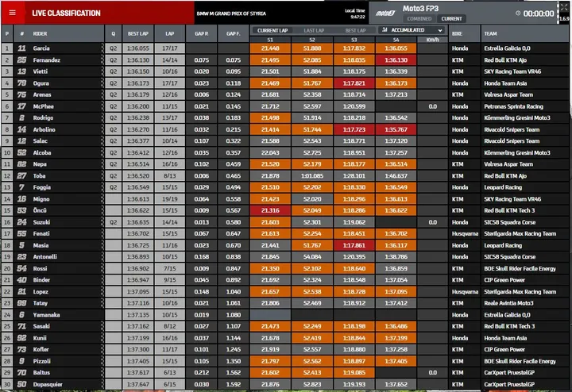Sort by GAP P. column header
Image resolution: width=572 pixels, height=392 pixels.
[x=201, y=33]
